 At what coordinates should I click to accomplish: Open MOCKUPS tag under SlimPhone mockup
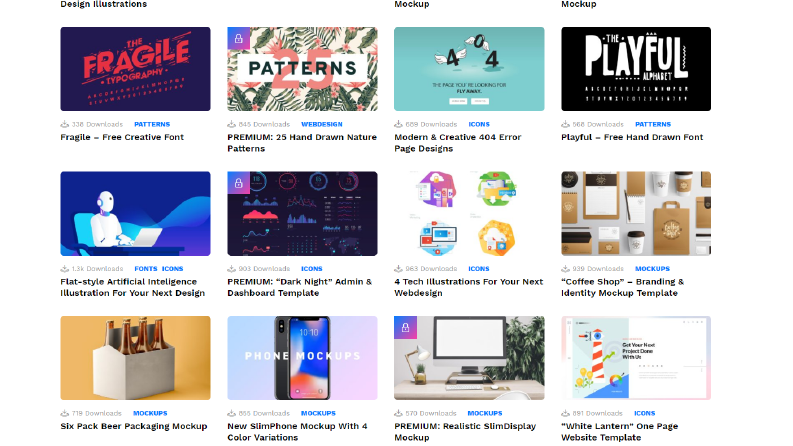(x=318, y=414)
